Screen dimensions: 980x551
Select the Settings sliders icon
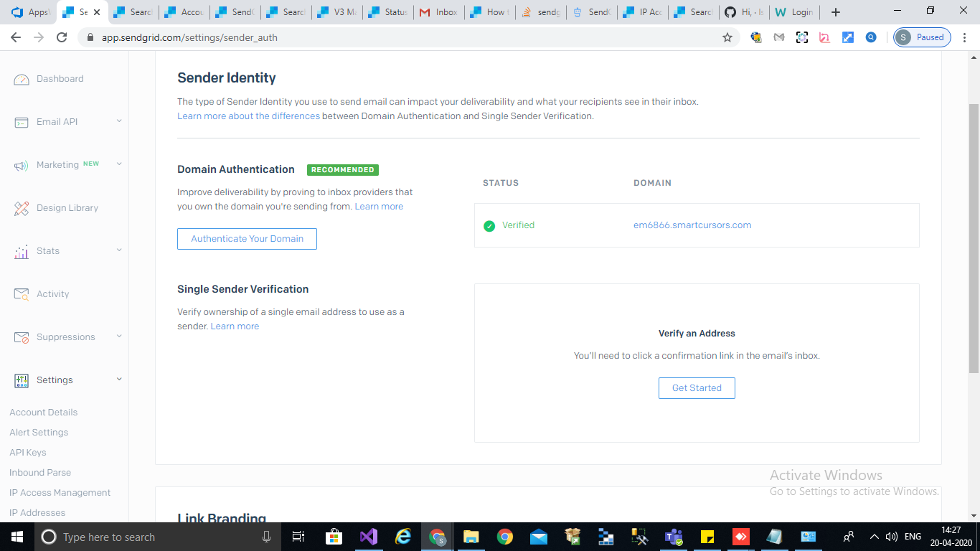click(21, 380)
